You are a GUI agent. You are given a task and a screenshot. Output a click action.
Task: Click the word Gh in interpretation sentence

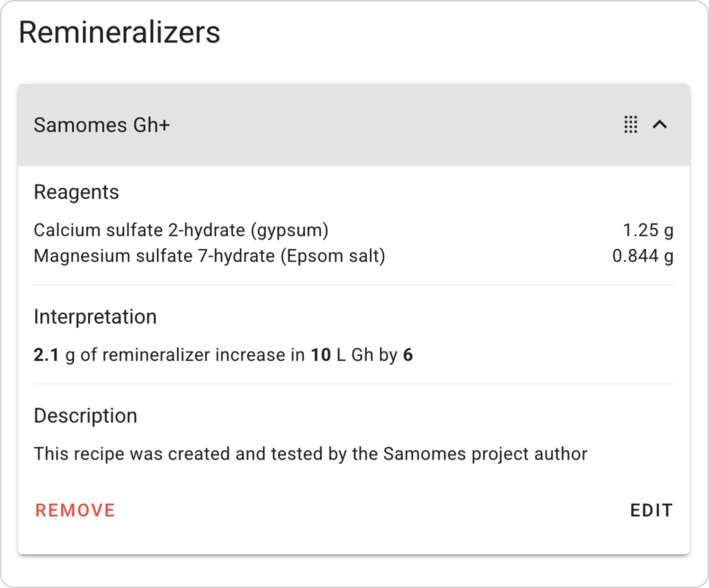tap(362, 355)
